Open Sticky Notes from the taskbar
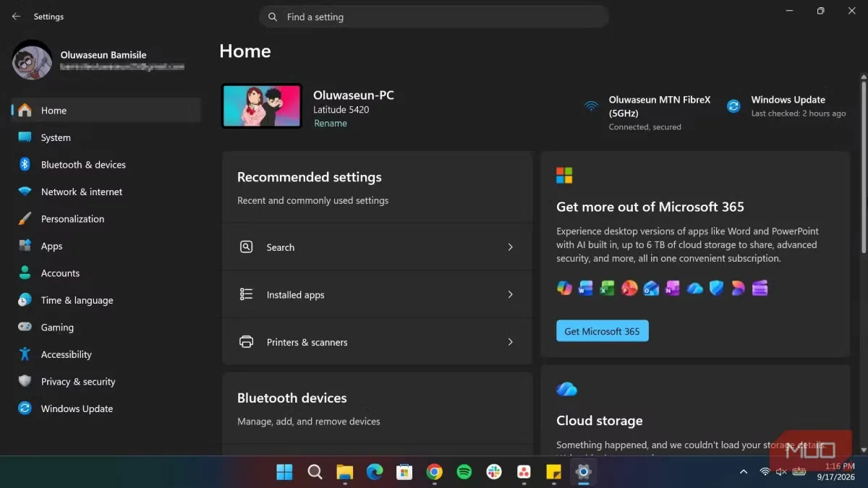Image resolution: width=868 pixels, height=488 pixels. click(553, 472)
